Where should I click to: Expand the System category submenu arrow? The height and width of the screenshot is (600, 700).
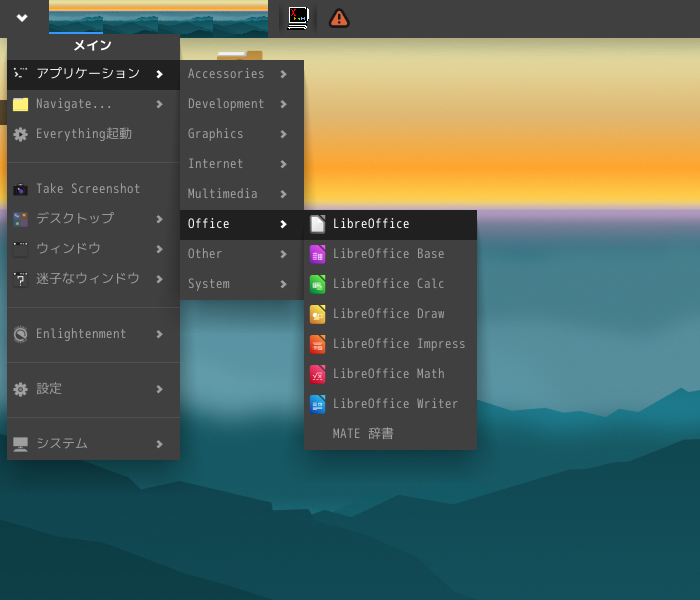click(x=283, y=284)
